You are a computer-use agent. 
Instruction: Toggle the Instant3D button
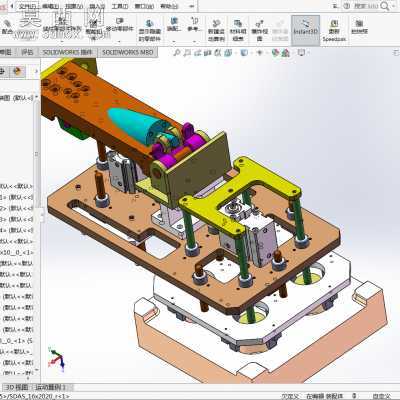click(x=305, y=30)
